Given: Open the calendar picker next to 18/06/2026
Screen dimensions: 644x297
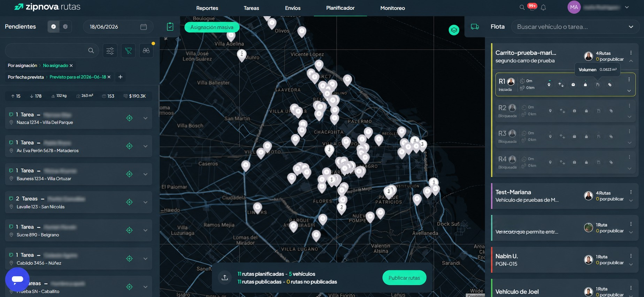Looking at the screenshot, I should tap(143, 27).
